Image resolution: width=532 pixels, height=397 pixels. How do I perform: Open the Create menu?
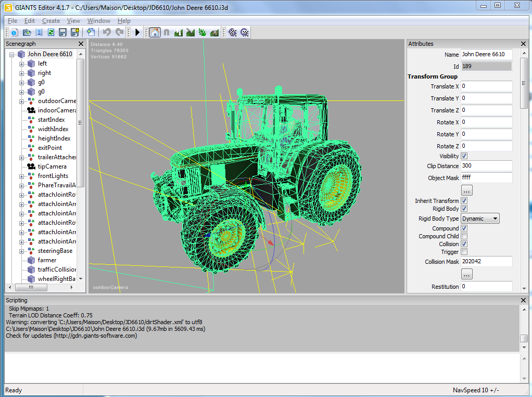[51, 21]
